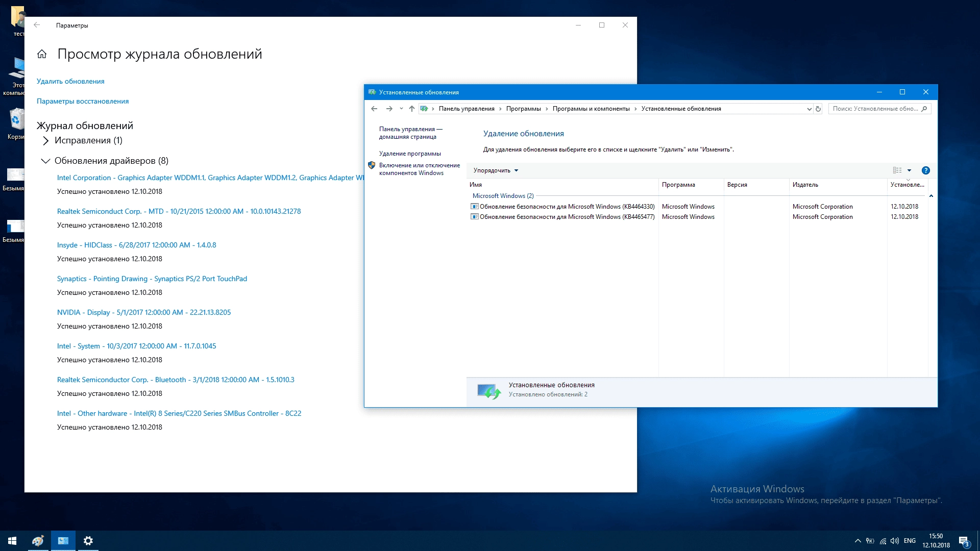The width and height of the screenshot is (980, 551).
Task: Open NVIDIA Display 22.21.13.8205 update link
Action: click(144, 312)
